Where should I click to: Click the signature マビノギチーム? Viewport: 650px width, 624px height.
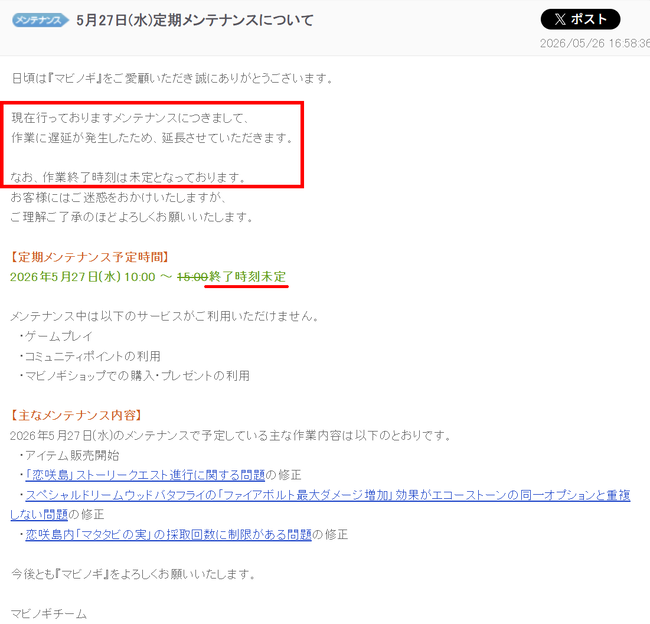coord(49,614)
